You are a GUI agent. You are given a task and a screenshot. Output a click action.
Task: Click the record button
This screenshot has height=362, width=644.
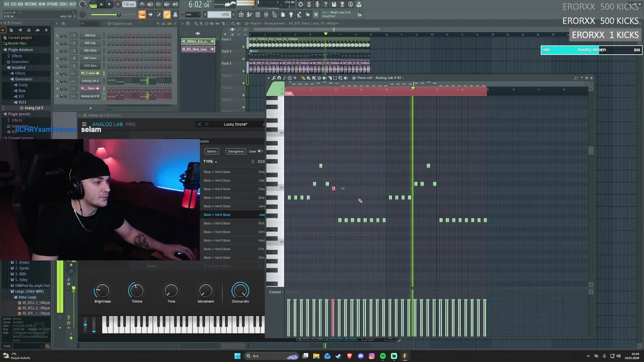[x=118, y=5]
